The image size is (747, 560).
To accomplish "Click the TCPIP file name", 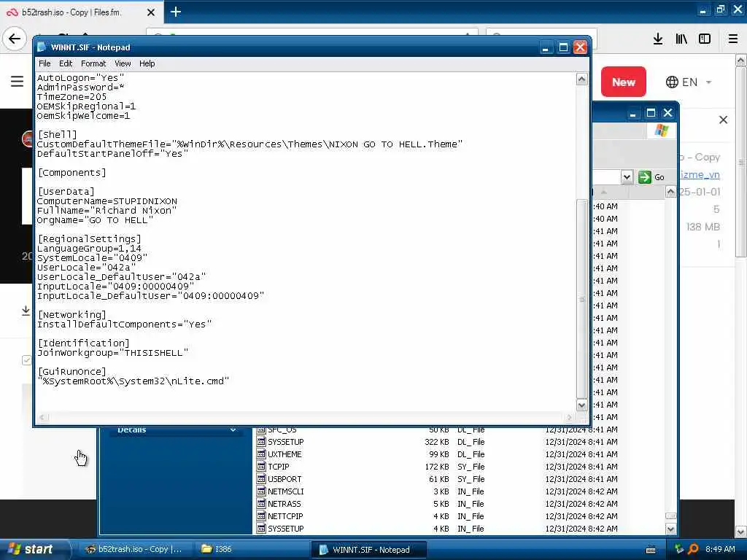I will [278, 467].
